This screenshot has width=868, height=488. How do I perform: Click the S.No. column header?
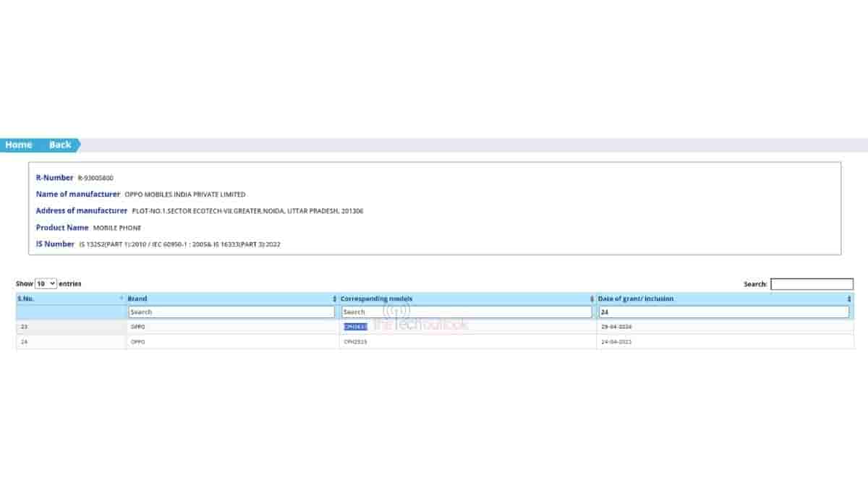(x=26, y=299)
